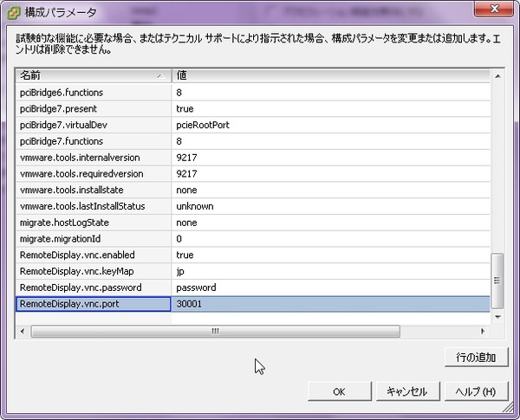Select vmware.tools.internalversion name cell

(x=94, y=158)
